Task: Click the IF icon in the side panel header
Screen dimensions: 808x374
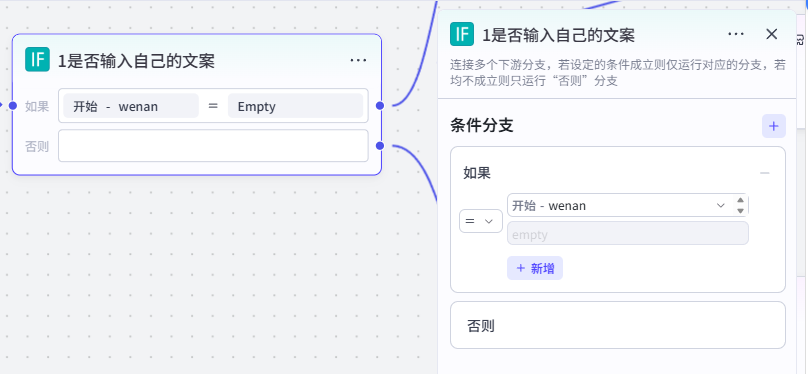Action: 462,34
